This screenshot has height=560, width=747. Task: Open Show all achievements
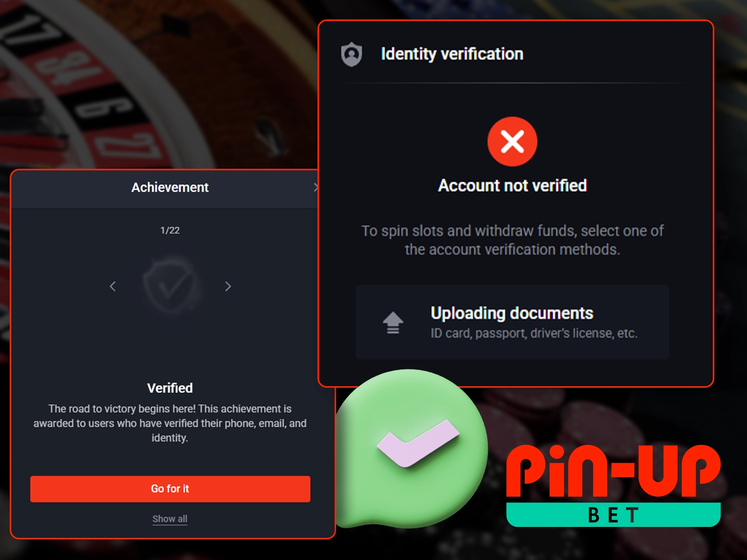tap(170, 519)
